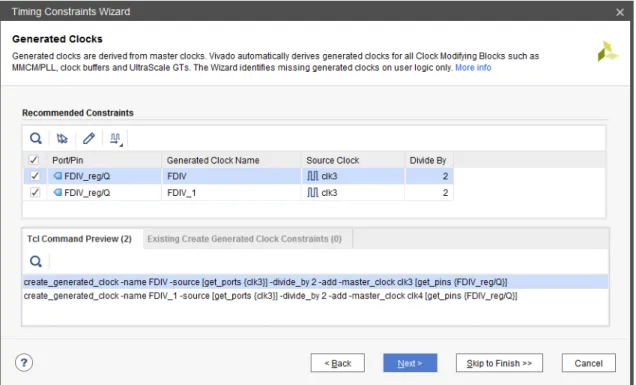Viewport: 636px width, 385px height.
Task: Click pin icon beside FDIV_reg/Q in FDIV row
Action: point(58,176)
